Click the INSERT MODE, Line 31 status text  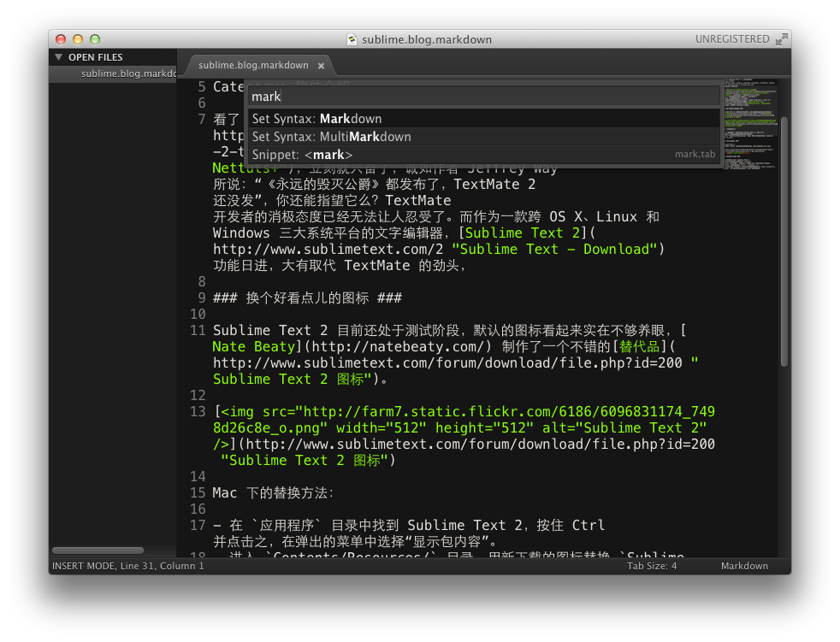point(128,566)
